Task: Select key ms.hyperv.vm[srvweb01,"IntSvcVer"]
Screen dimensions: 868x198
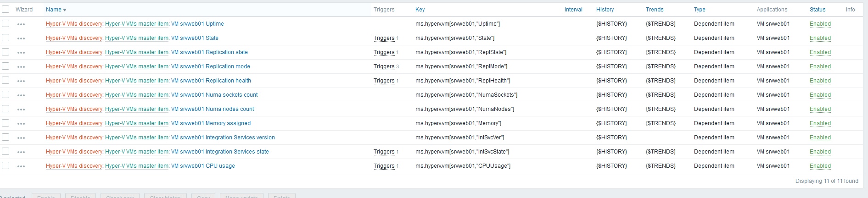Action: click(x=459, y=137)
